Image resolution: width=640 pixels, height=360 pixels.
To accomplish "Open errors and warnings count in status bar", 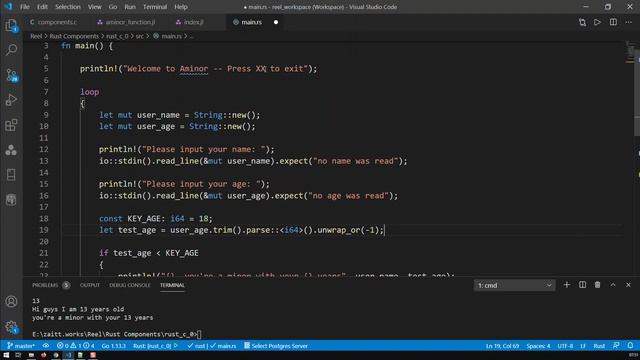I will (76, 346).
